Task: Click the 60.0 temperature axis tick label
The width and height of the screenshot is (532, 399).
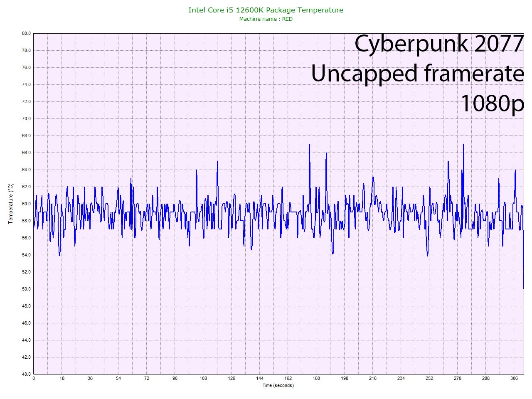Action: pyautogui.click(x=26, y=204)
